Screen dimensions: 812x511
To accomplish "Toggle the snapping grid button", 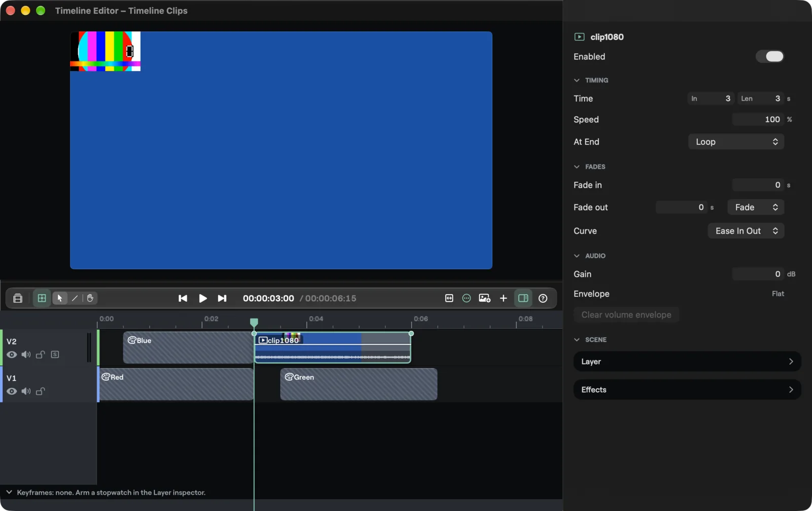I will [42, 298].
